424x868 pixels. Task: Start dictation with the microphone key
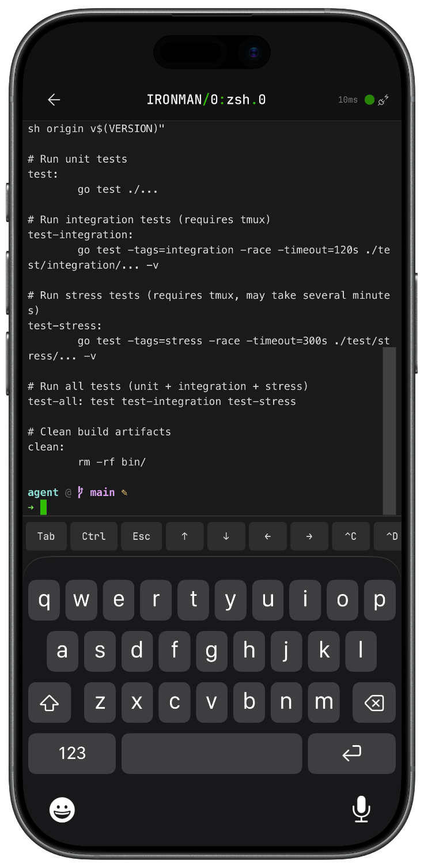(x=361, y=809)
